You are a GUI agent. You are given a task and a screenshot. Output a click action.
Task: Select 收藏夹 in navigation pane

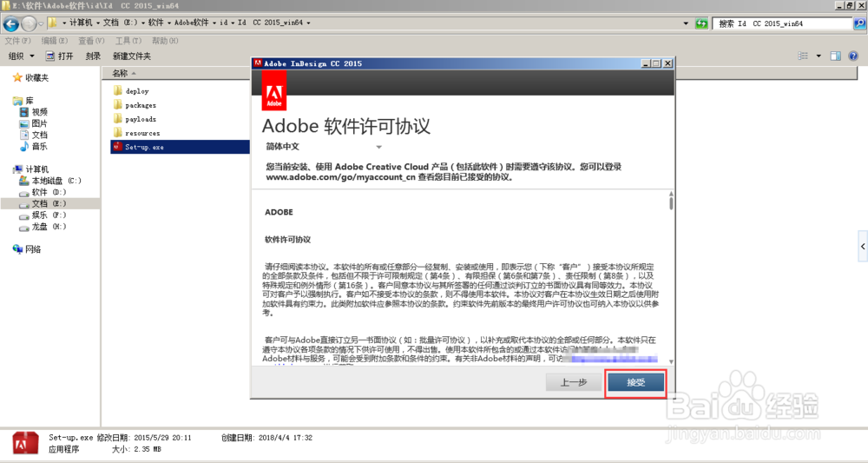tap(31, 77)
